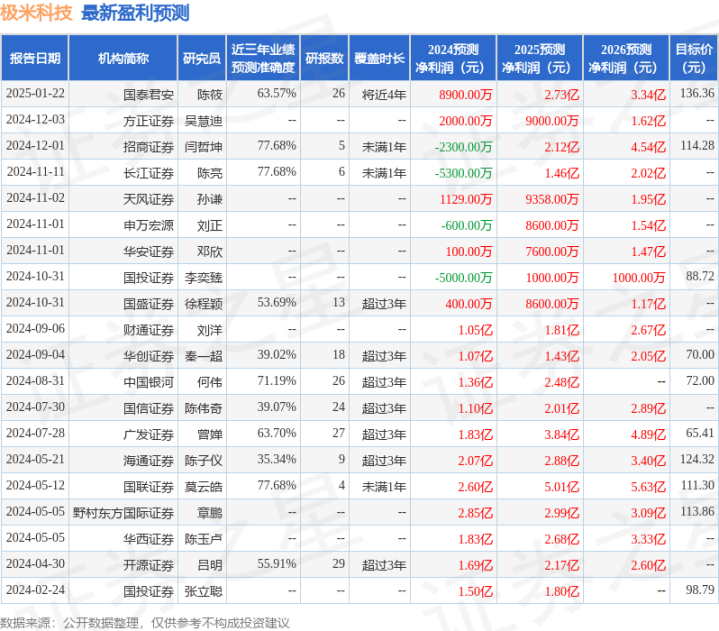Image resolution: width=719 pixels, height=631 pixels.
Task: Click accuracy value 63.57%
Action: click(277, 94)
